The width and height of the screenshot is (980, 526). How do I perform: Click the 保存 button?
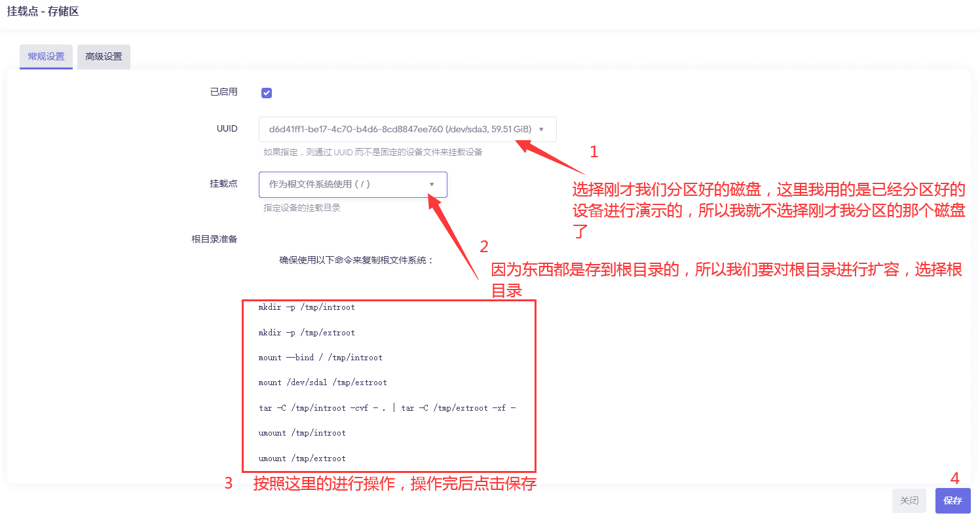tap(952, 500)
